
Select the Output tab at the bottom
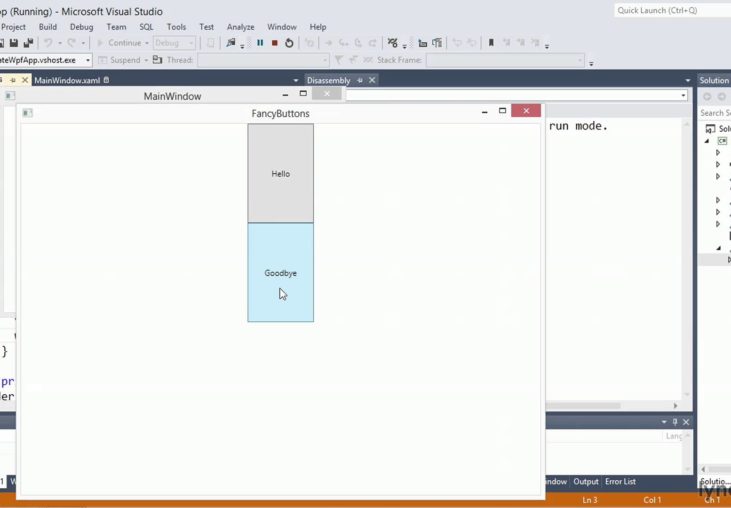[586, 482]
